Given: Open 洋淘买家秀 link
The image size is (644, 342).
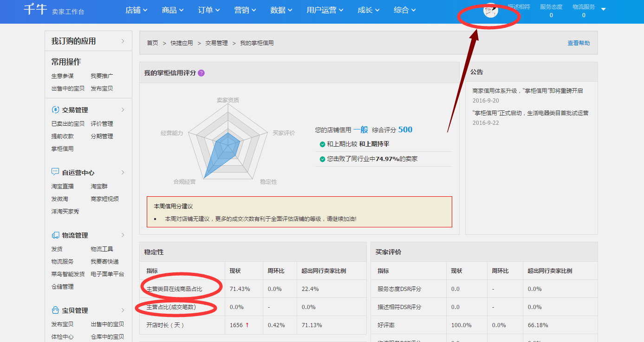Looking at the screenshot, I should click(65, 211).
